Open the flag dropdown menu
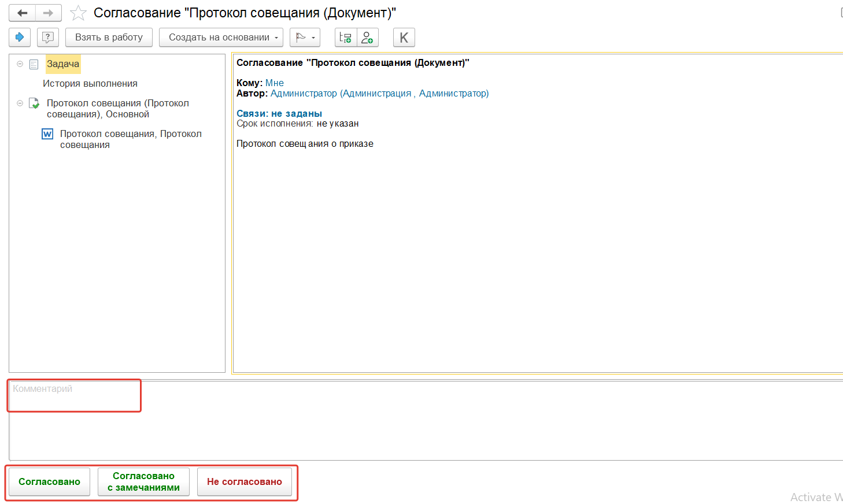The width and height of the screenshot is (843, 504). pos(305,38)
